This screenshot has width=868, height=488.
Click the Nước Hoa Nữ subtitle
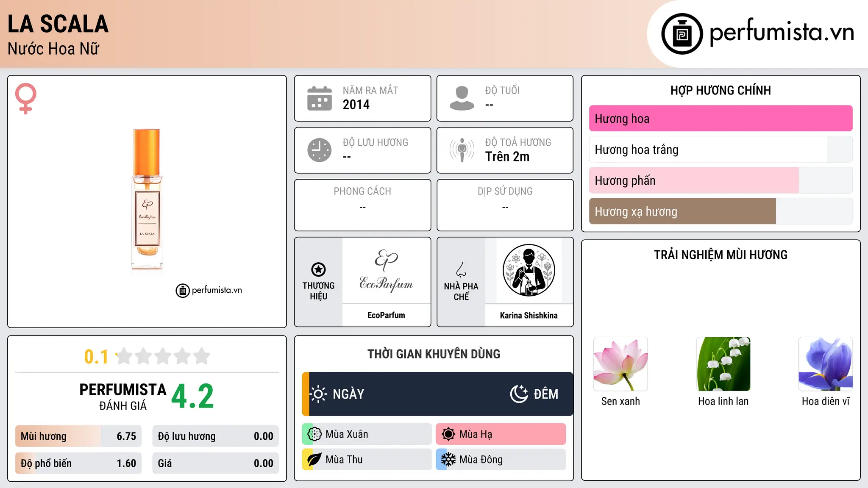click(x=53, y=49)
